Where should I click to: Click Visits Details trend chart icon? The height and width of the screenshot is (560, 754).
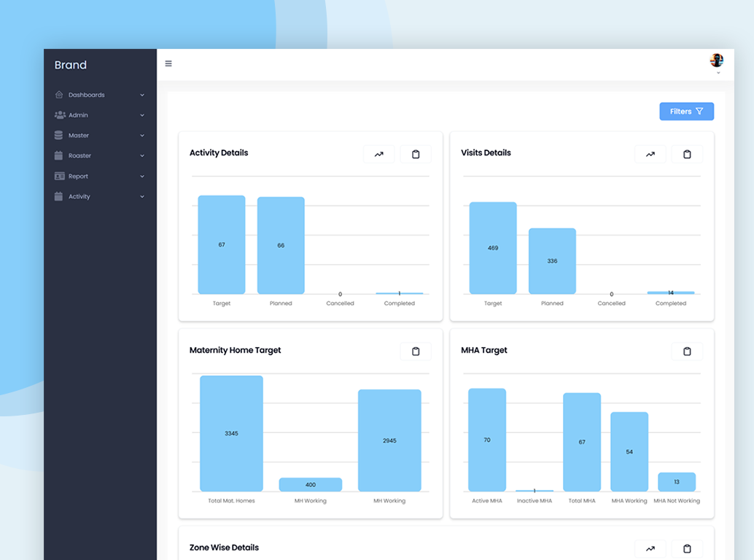(x=650, y=155)
